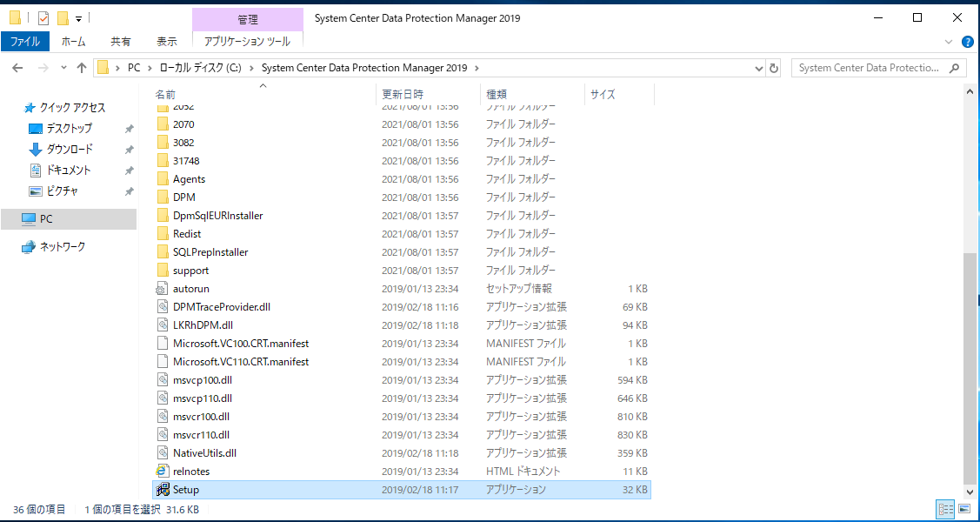This screenshot has height=522, width=980.
Task: Select the DPM folder icon
Action: pos(163,197)
